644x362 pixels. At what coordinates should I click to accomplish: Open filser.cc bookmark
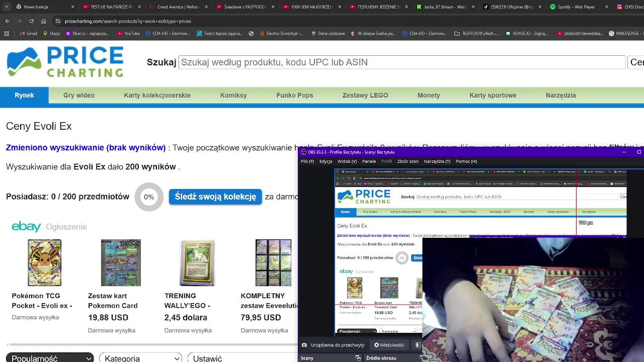[87, 34]
